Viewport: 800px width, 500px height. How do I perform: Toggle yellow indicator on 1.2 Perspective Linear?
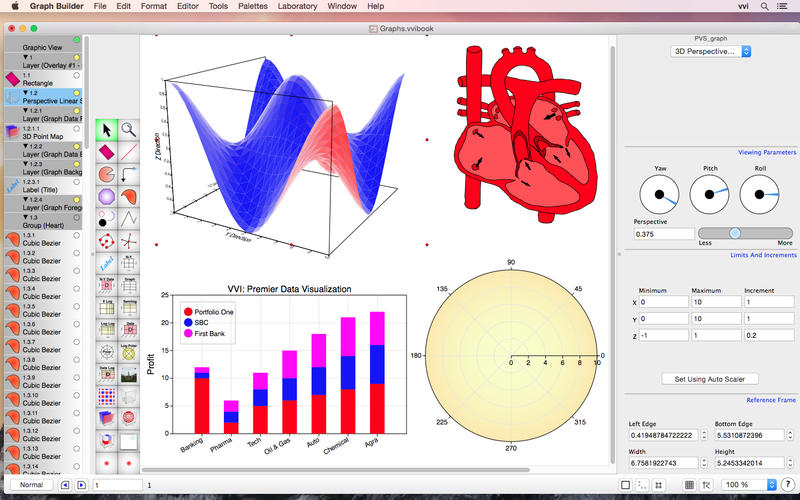(77, 93)
